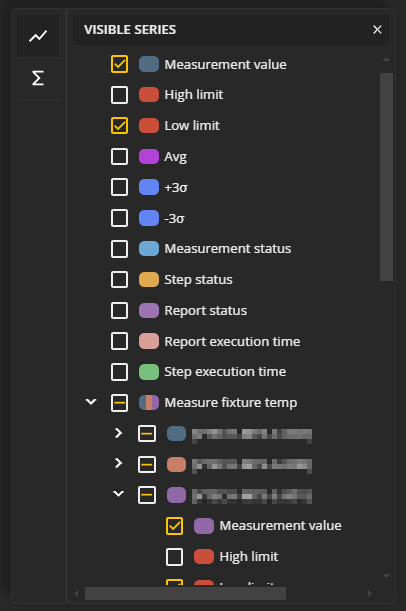The height and width of the screenshot is (611, 406).
Task: Collapse the Measure fixture temp group
Action: (91, 402)
